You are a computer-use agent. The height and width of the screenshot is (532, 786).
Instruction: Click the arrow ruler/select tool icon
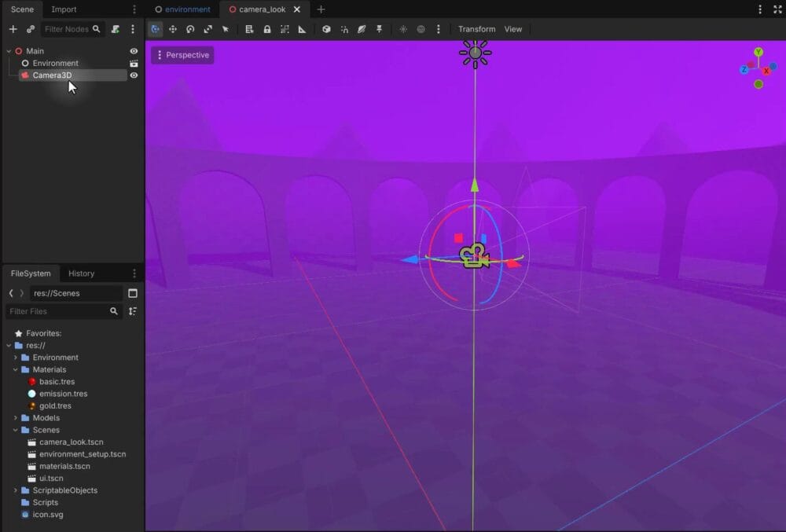click(x=226, y=29)
